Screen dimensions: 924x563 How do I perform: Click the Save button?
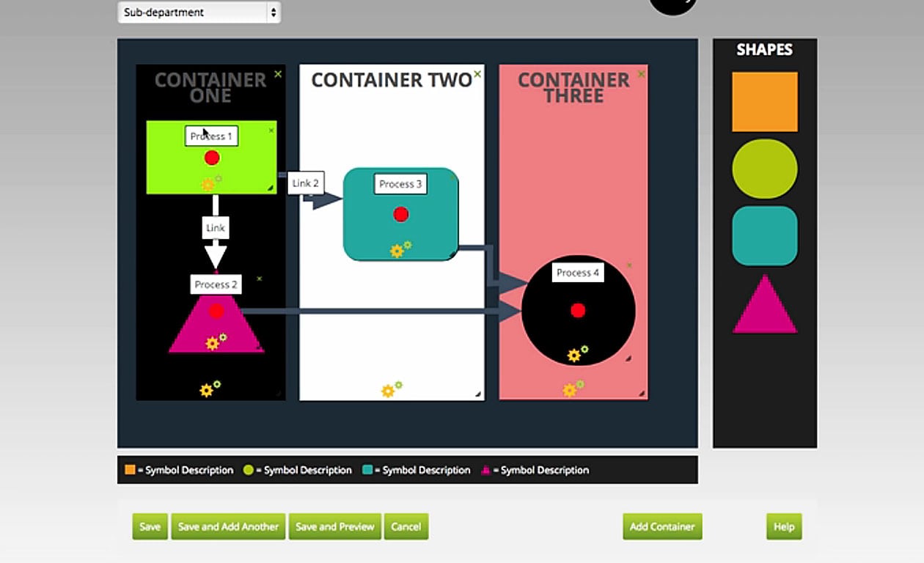tap(150, 526)
